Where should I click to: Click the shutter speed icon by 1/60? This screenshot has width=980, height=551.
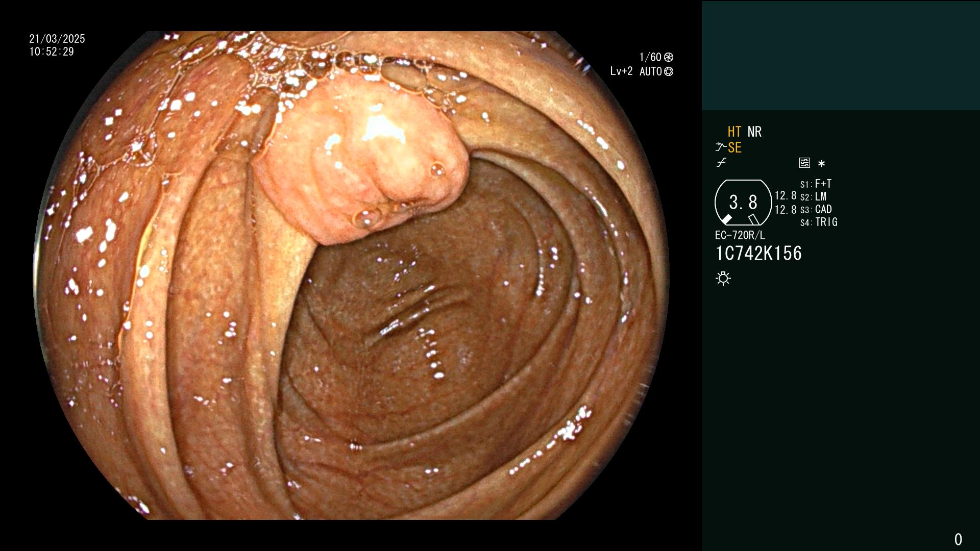[669, 57]
